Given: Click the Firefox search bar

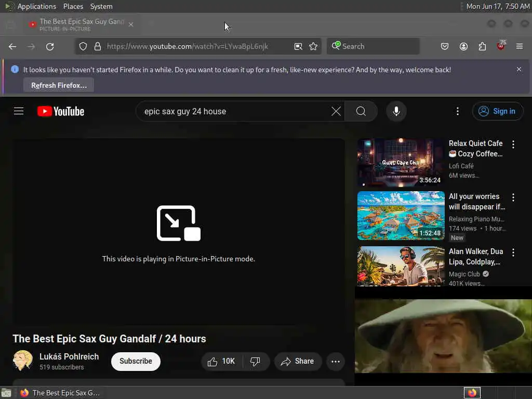Looking at the screenshot, I should click(x=373, y=46).
